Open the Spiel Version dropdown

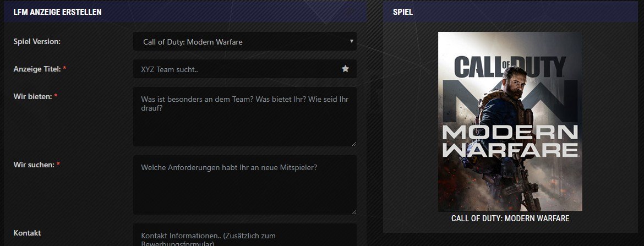coord(245,41)
